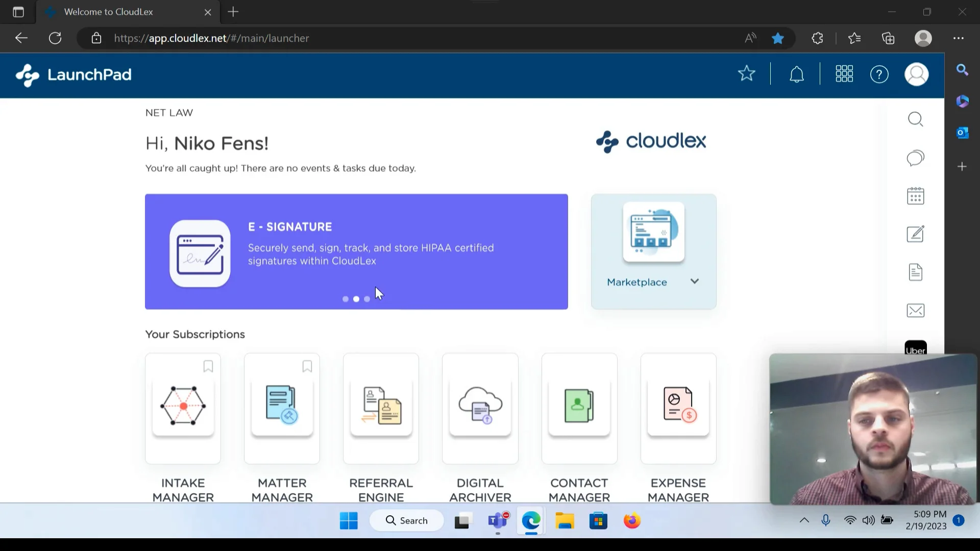Open the calendar icon in right sidebar
The image size is (980, 551).
pyautogui.click(x=915, y=196)
